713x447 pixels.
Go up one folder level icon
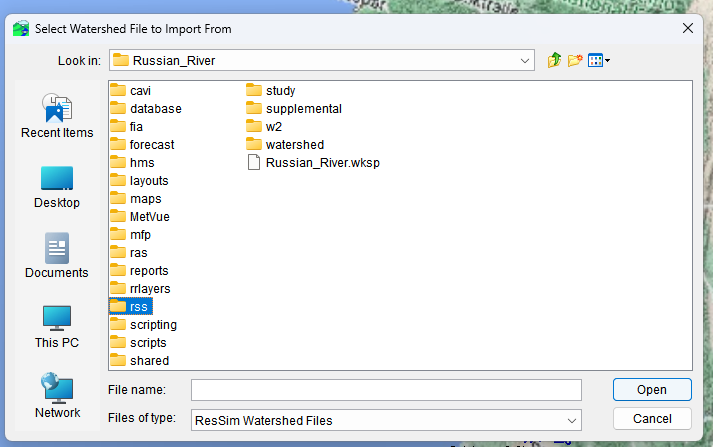click(554, 60)
